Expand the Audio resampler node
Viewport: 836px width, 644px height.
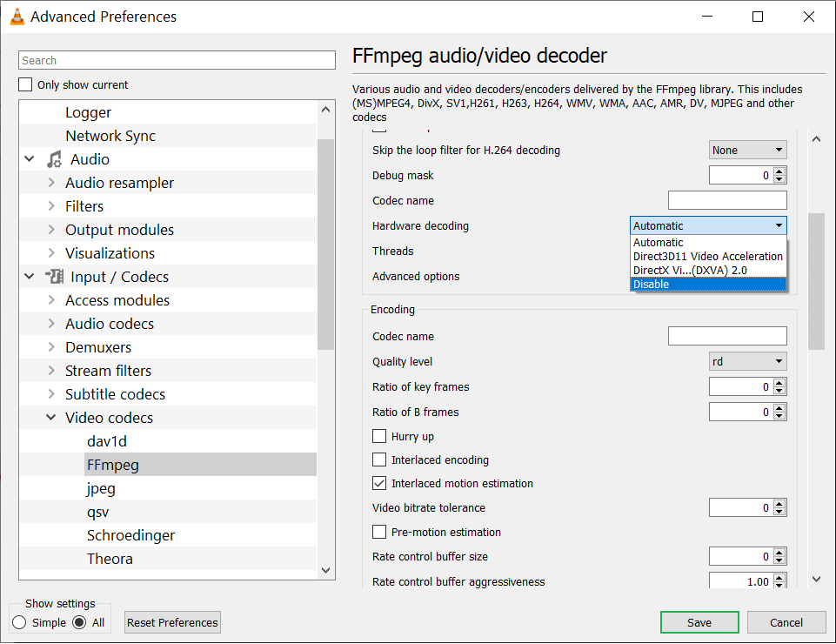[x=51, y=183]
